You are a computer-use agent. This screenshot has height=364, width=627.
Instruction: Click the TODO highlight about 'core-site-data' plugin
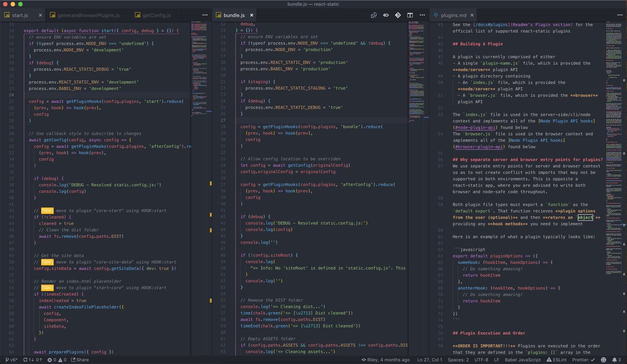(x=48, y=262)
